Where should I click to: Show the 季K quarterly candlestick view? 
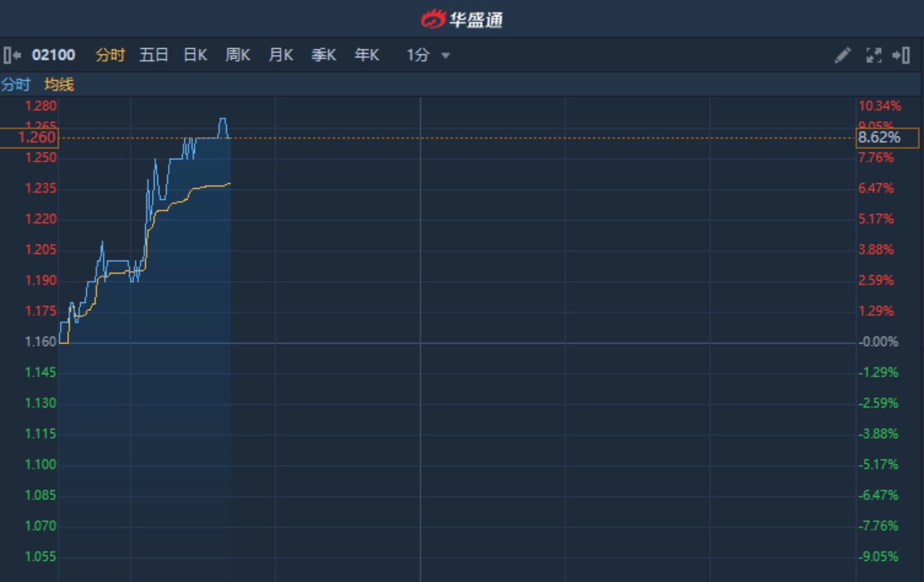323,56
